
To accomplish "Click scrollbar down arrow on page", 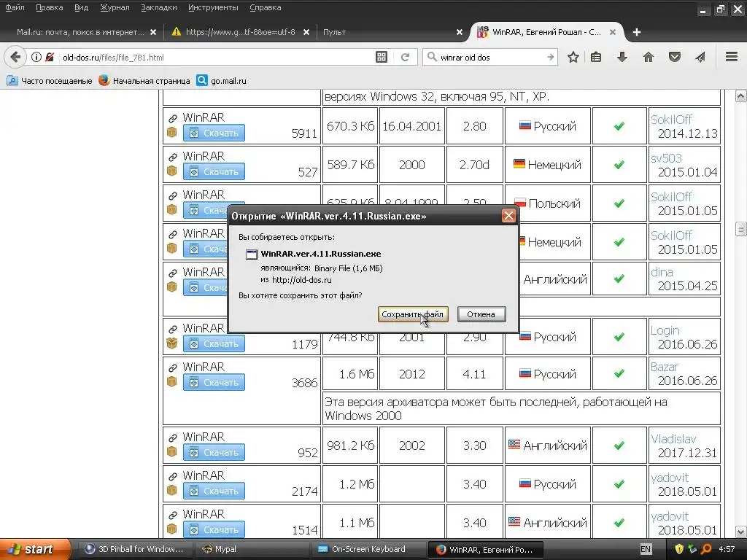I will point(740,532).
